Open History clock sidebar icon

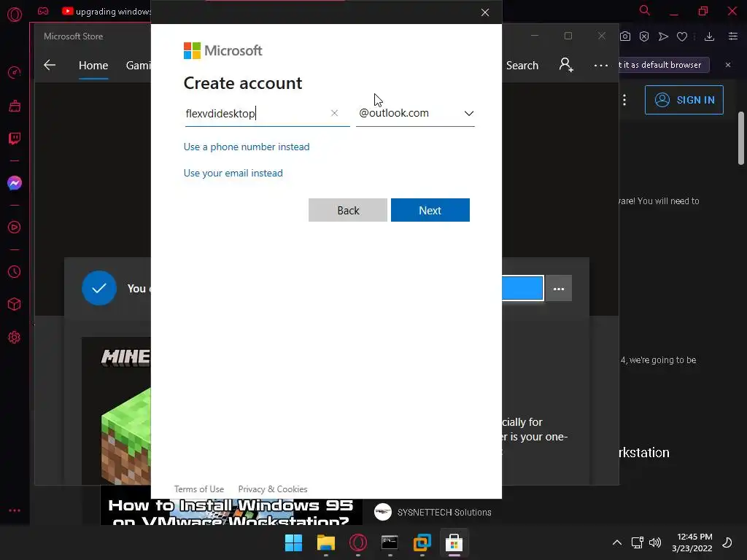click(x=15, y=271)
